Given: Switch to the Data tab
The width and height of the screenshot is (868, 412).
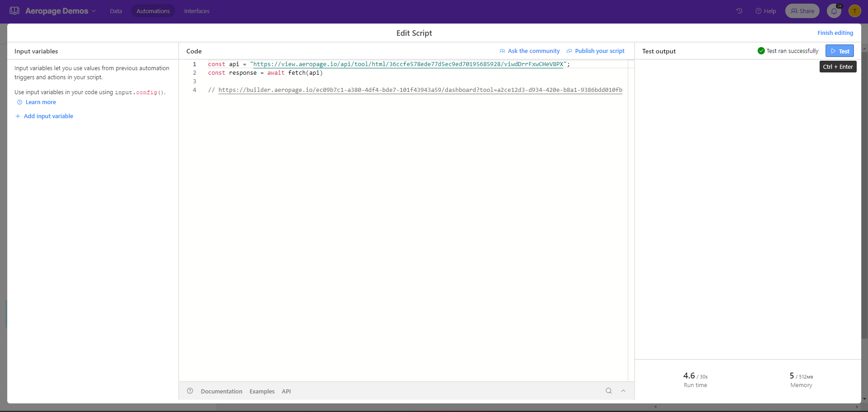Looking at the screenshot, I should click(x=116, y=11).
